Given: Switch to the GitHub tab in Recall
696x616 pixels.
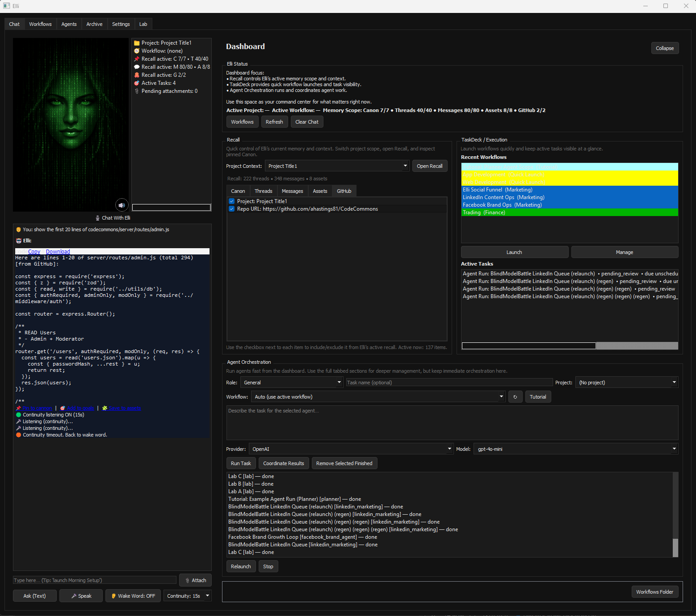Looking at the screenshot, I should pos(344,191).
